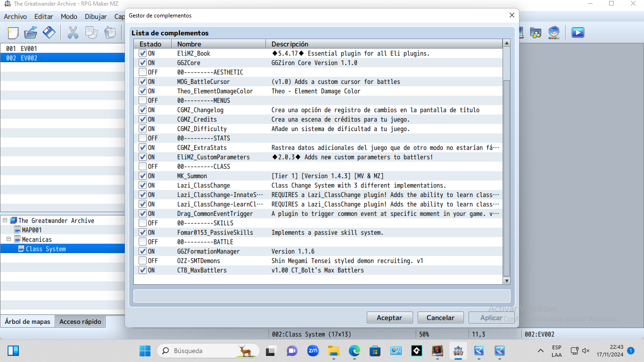Open Microsoft Store from the taskbar

point(375,351)
